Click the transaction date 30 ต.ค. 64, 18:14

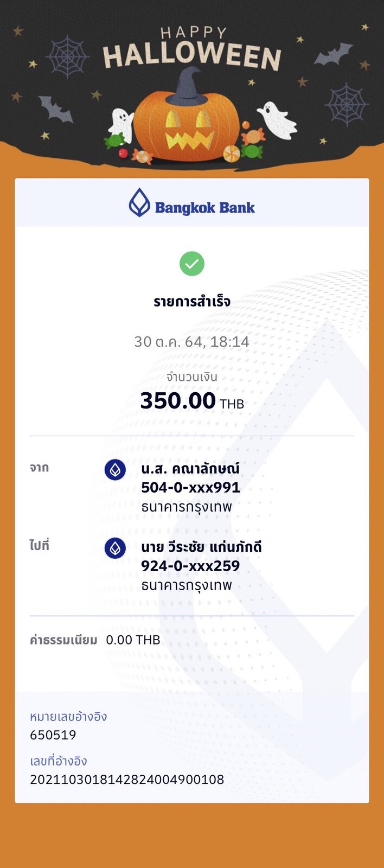(191, 342)
